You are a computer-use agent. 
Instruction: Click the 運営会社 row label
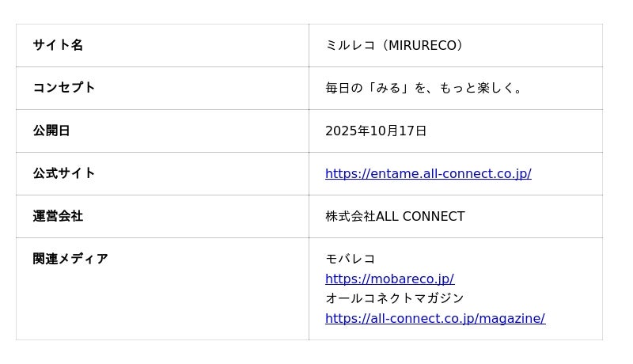pyautogui.click(x=58, y=216)
